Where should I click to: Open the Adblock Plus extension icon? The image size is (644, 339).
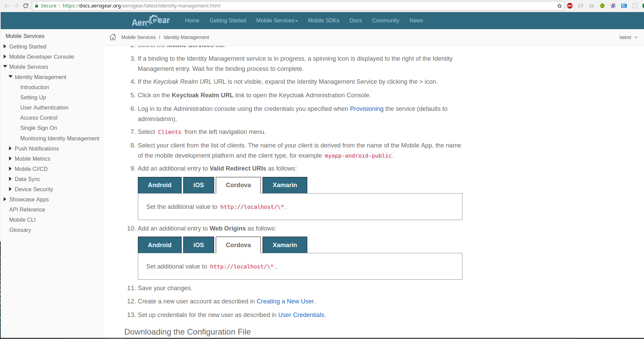coord(569,6)
